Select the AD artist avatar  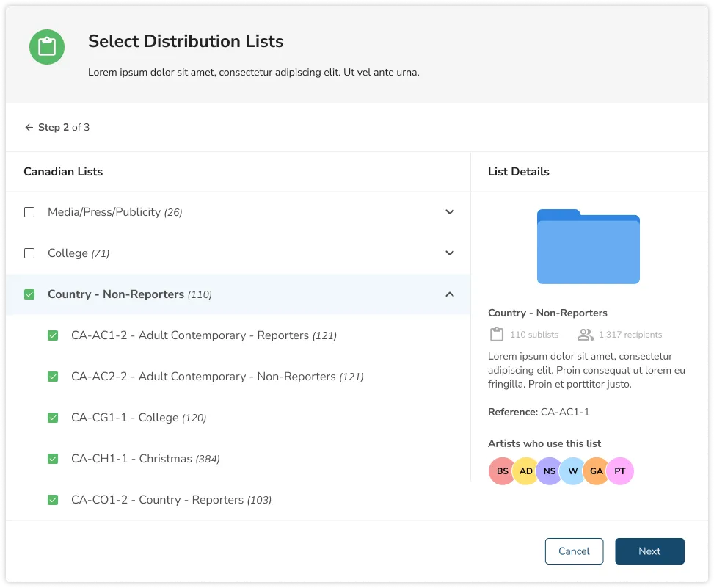pyautogui.click(x=525, y=471)
